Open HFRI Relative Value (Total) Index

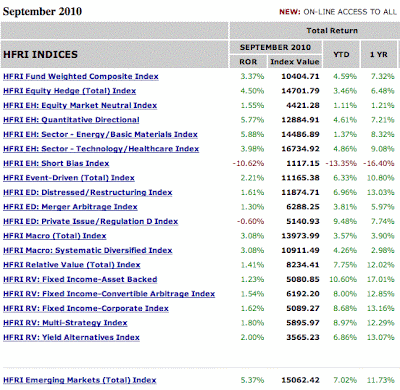coord(72,265)
